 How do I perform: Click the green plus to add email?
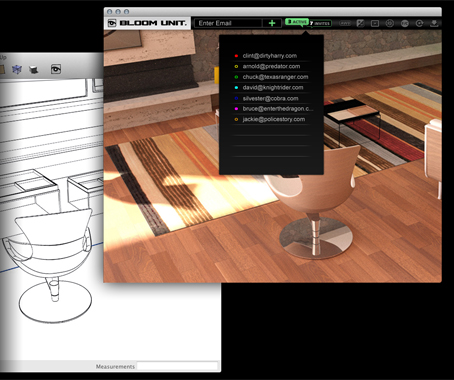pyautogui.click(x=272, y=23)
